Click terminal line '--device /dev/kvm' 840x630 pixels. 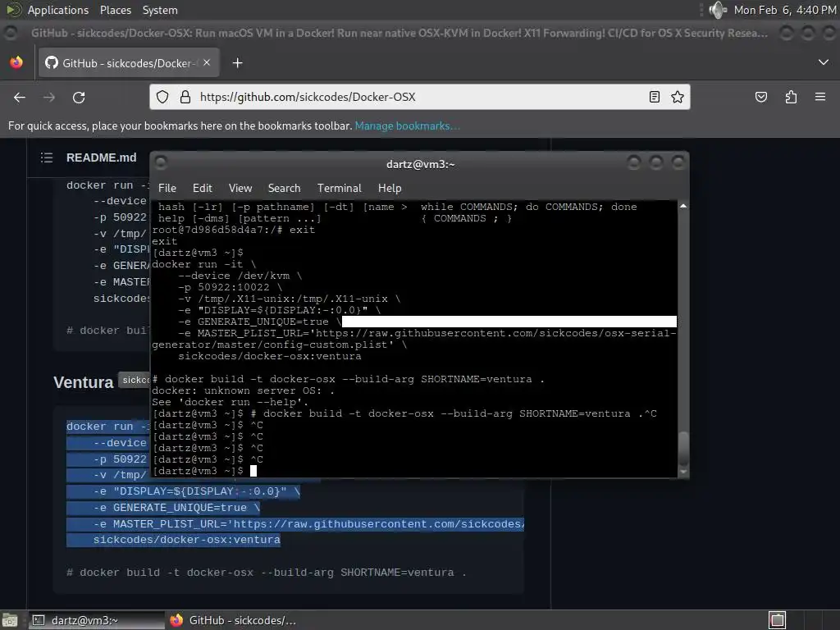(240, 276)
